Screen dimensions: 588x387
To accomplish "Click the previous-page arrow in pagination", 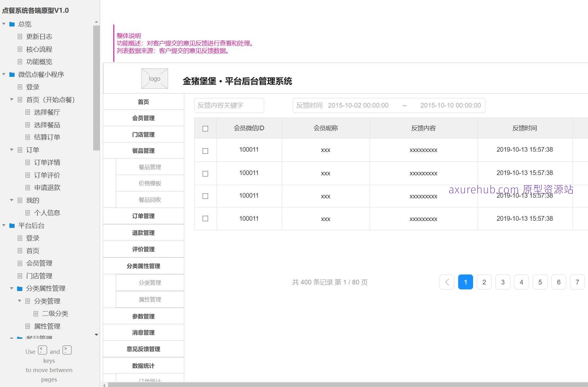I will (x=447, y=282).
